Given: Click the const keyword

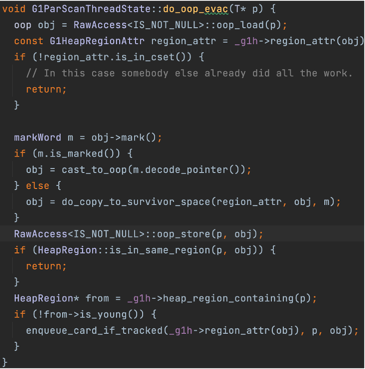Looking at the screenshot, I should pos(28,41).
